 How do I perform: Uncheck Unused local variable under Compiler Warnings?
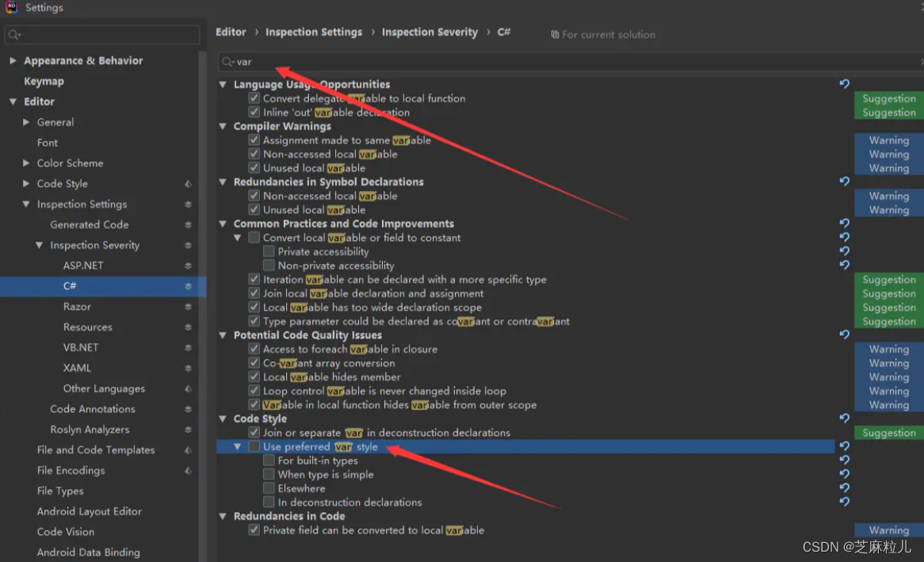[x=254, y=167]
